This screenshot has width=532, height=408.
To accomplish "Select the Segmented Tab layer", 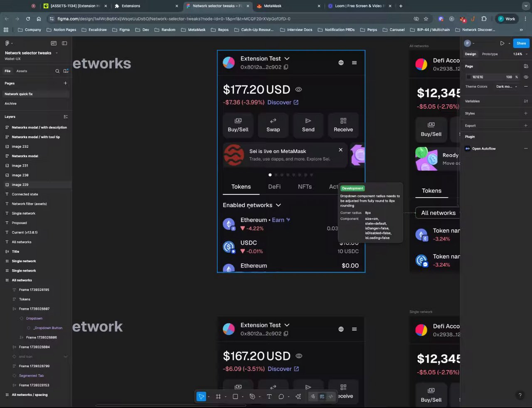I will click(31, 376).
